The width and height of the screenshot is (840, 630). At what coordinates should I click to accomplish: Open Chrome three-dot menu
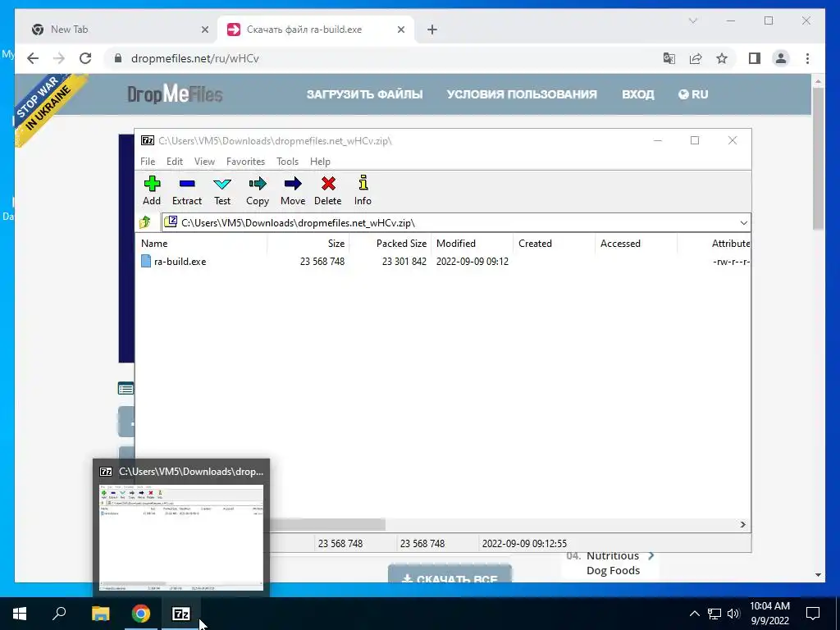807,58
